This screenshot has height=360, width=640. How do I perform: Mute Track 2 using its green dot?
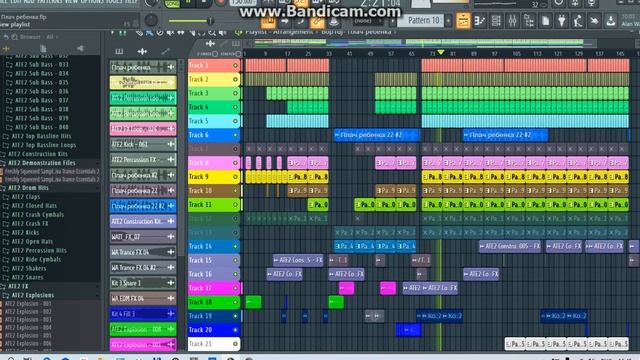point(235,79)
